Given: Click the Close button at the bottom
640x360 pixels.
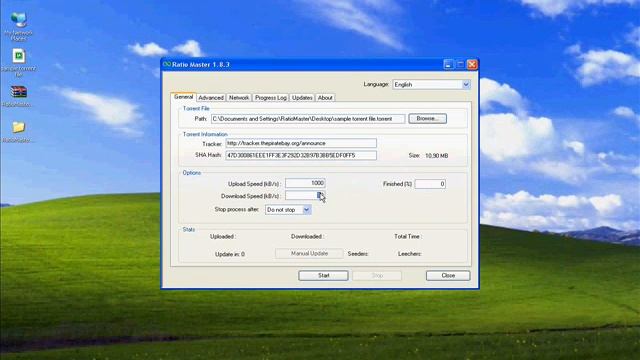Looking at the screenshot, I should (448, 276).
